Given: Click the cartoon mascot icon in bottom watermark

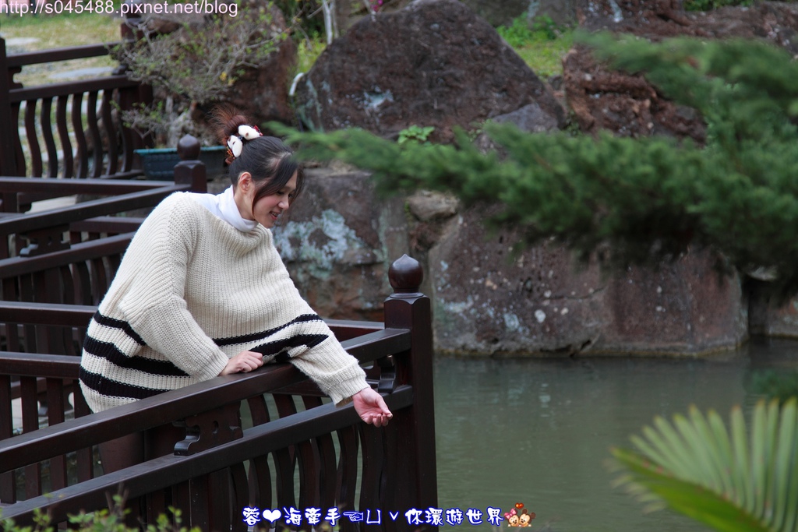Looking at the screenshot, I should pyautogui.click(x=519, y=516).
